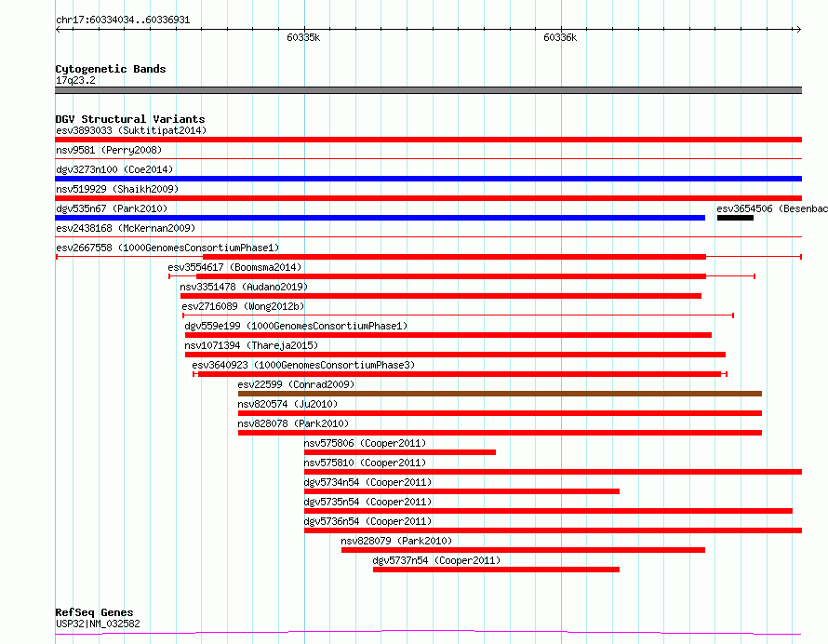Click the 60335k ruler mark
Viewport: 828px width, 644px height.
303,37
